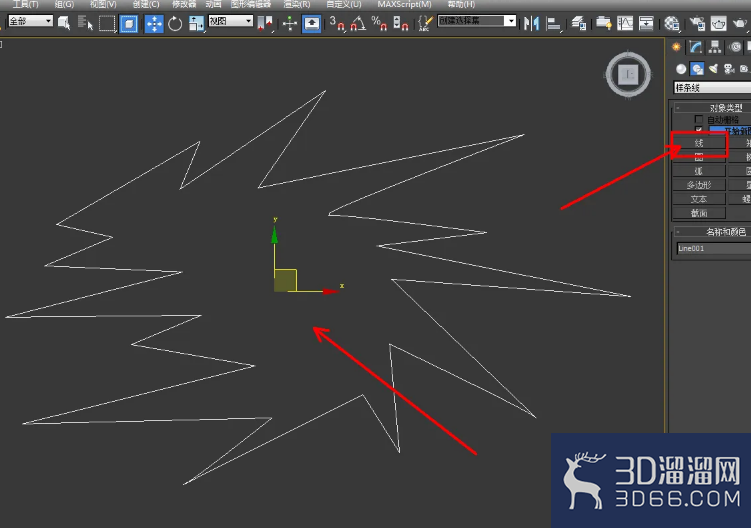The image size is (751, 528).
Task: Click the ViewCube in viewport
Action: pyautogui.click(x=628, y=74)
